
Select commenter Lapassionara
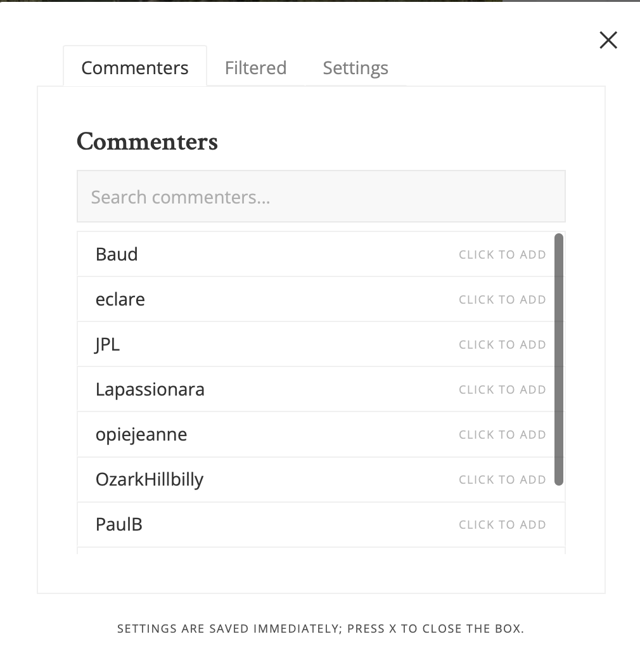(x=150, y=390)
